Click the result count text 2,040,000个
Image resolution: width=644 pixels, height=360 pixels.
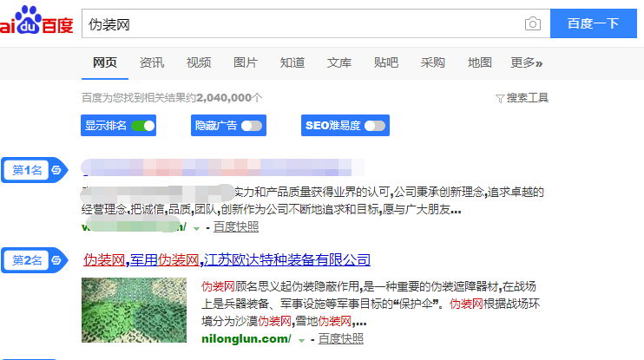coord(229,98)
